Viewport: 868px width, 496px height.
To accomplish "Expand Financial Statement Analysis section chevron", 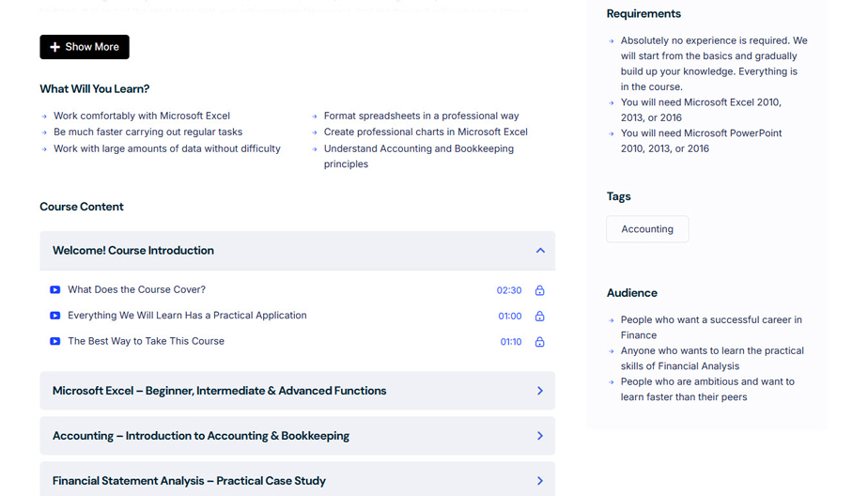I will (540, 481).
